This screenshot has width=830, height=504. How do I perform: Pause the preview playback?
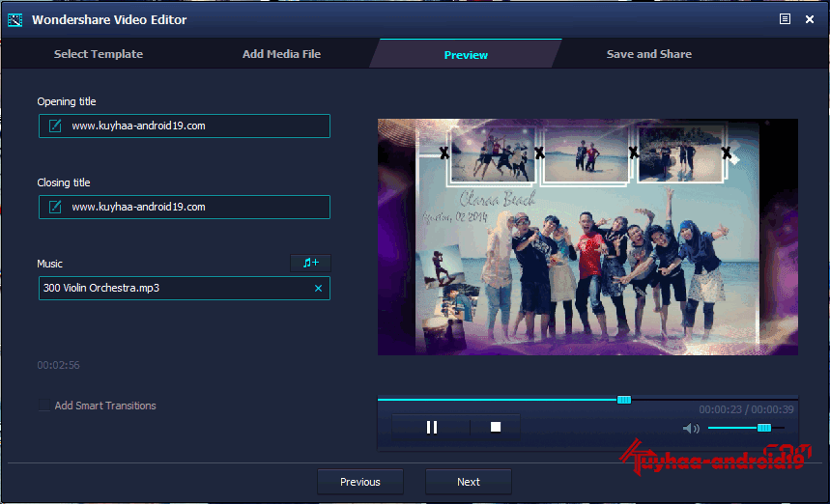[x=431, y=427]
